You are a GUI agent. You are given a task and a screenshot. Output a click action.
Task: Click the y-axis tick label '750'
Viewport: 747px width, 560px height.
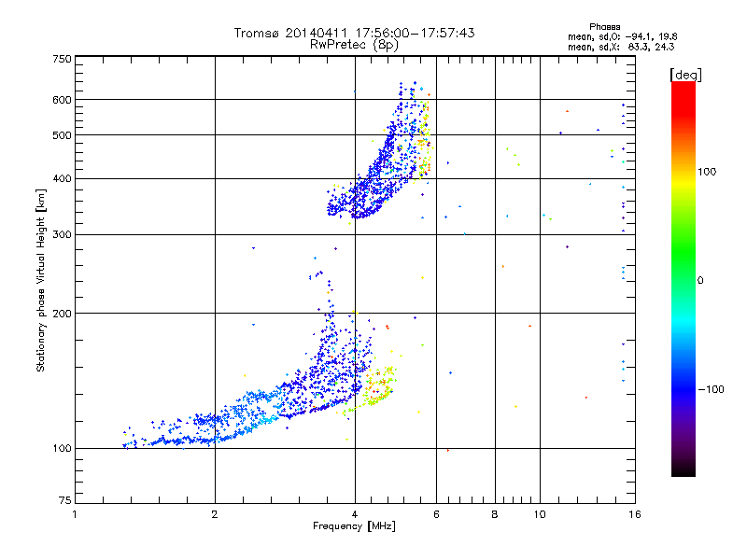coord(62,59)
